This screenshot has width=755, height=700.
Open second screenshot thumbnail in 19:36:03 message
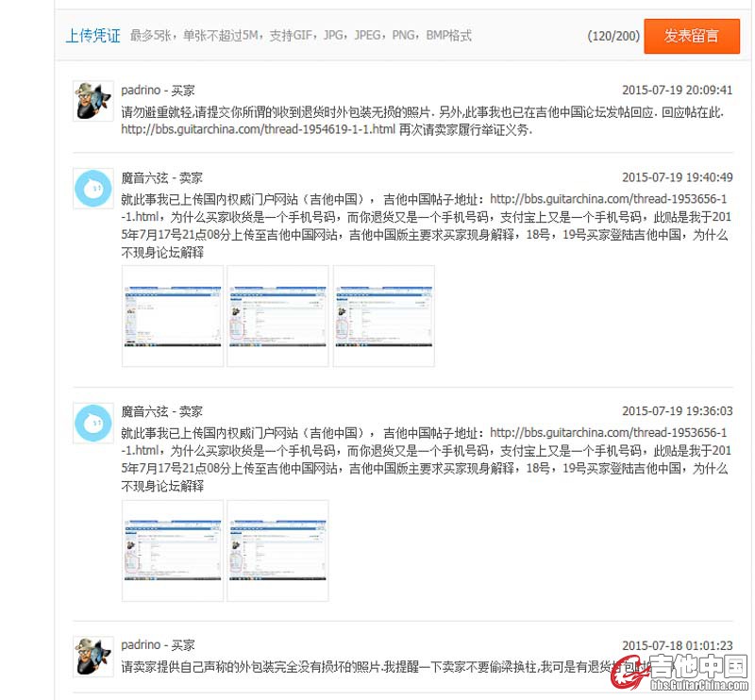(x=278, y=550)
